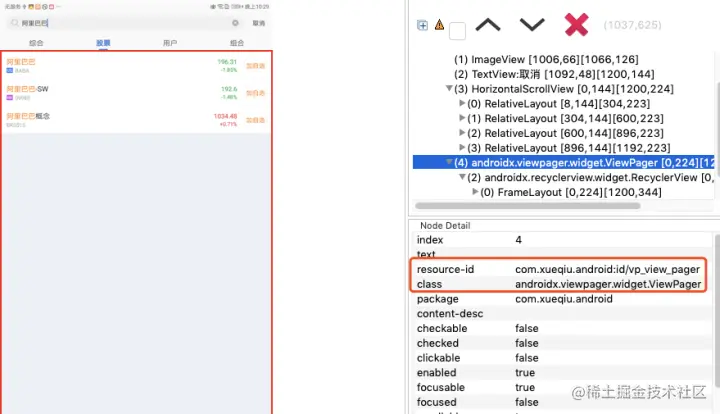Go to previous node with up arrow

pos(488,25)
